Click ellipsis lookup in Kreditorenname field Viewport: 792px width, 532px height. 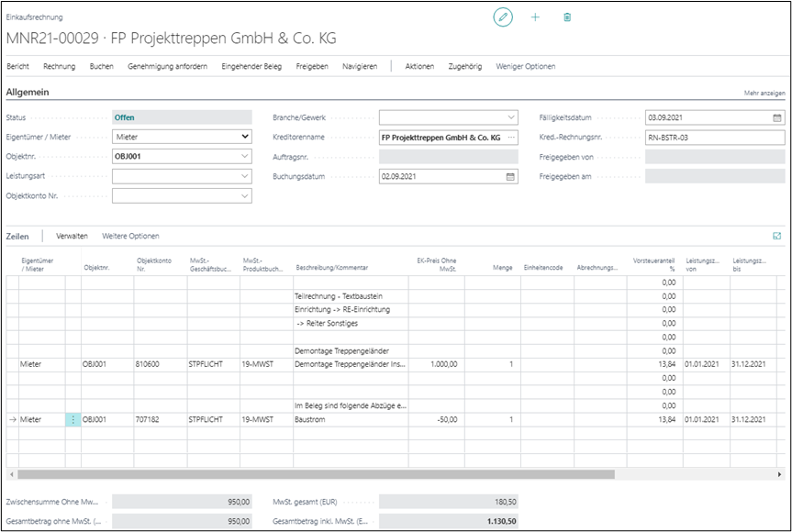(x=510, y=138)
